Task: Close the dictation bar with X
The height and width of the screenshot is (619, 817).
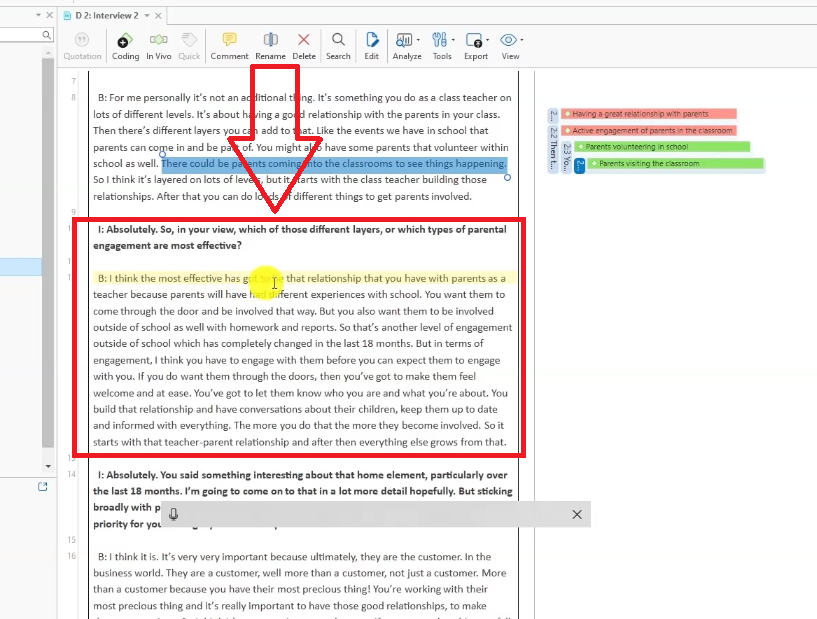Action: (576, 514)
